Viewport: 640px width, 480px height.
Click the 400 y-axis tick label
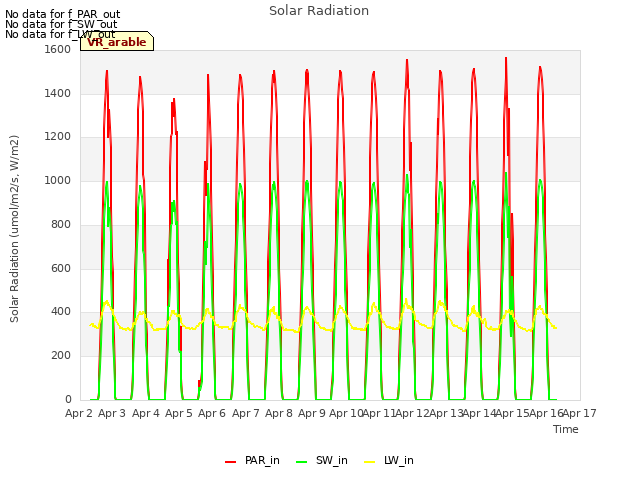[61, 312]
